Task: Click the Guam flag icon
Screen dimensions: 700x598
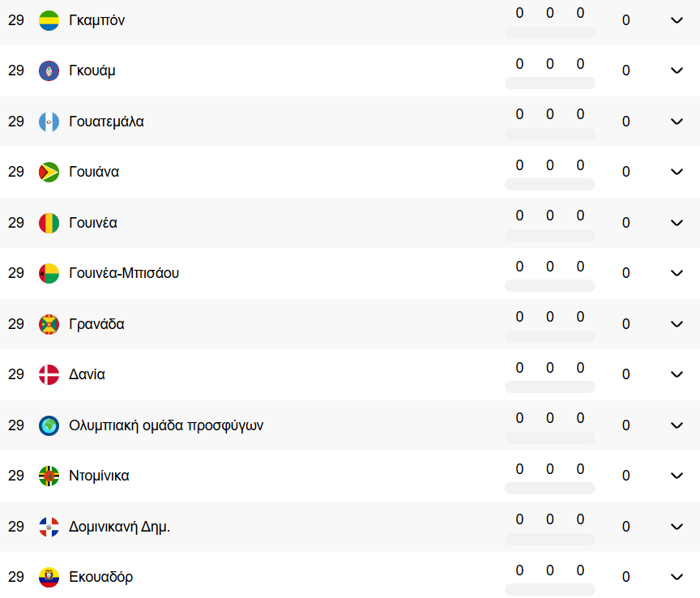Action: [x=49, y=70]
